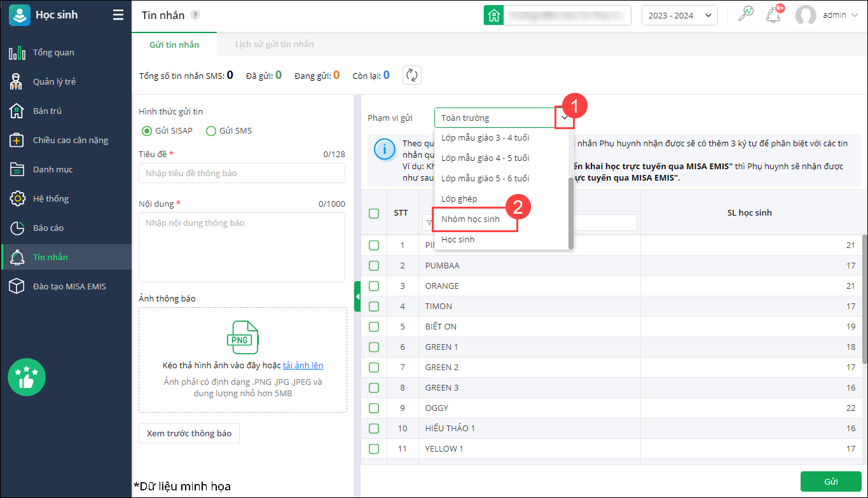Click the class table vertical scrollbar
The width and height of the screenshot is (868, 498).
click(865, 299)
